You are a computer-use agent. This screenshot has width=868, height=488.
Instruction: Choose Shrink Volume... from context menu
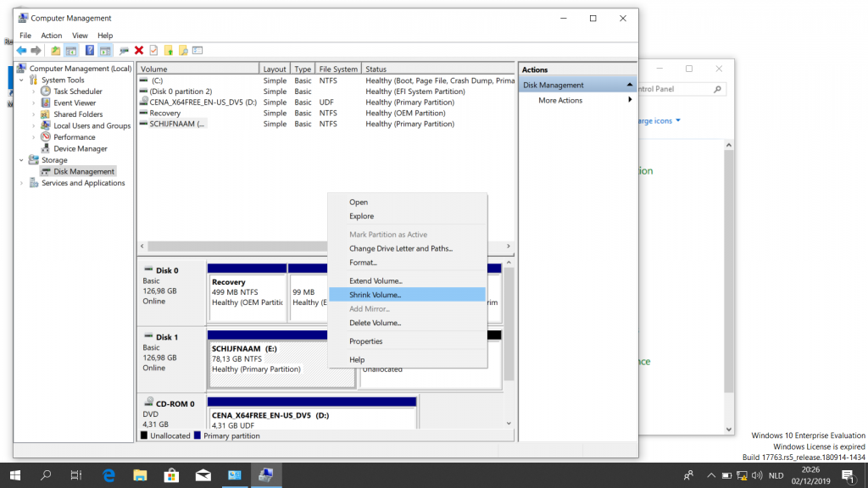tap(408, 295)
